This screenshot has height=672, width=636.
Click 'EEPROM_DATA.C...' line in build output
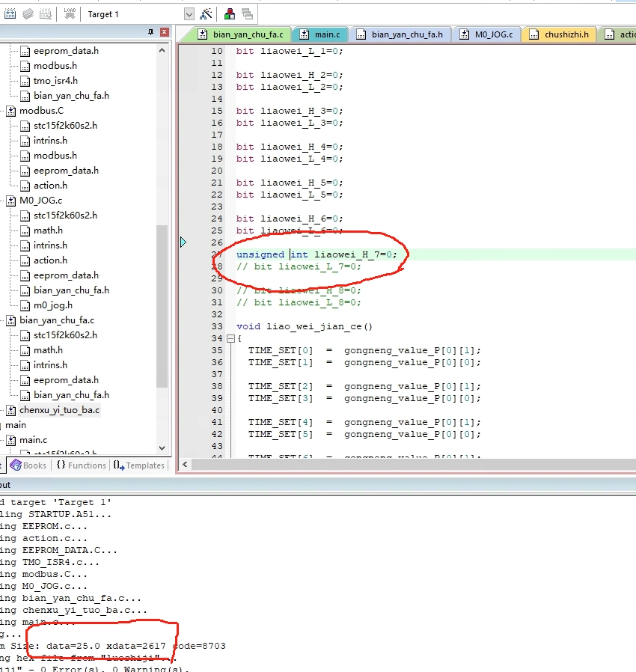[58, 550]
